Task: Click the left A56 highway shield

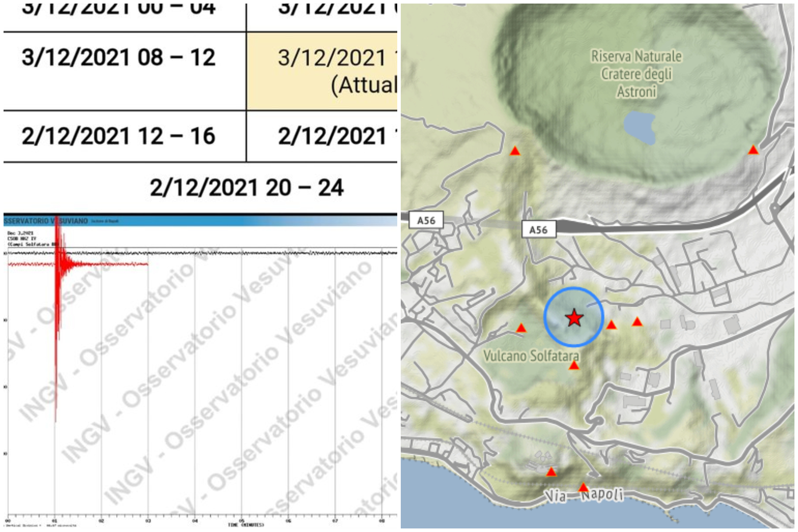Action: point(426,220)
